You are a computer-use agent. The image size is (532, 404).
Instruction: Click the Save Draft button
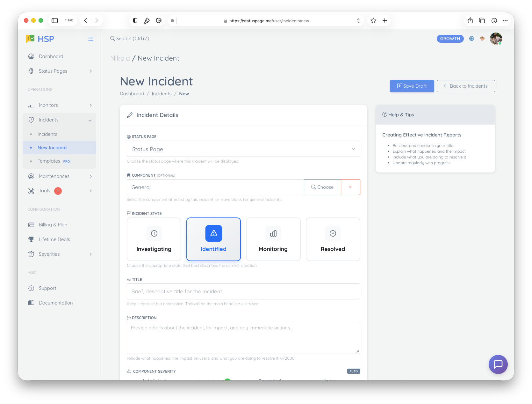[412, 86]
